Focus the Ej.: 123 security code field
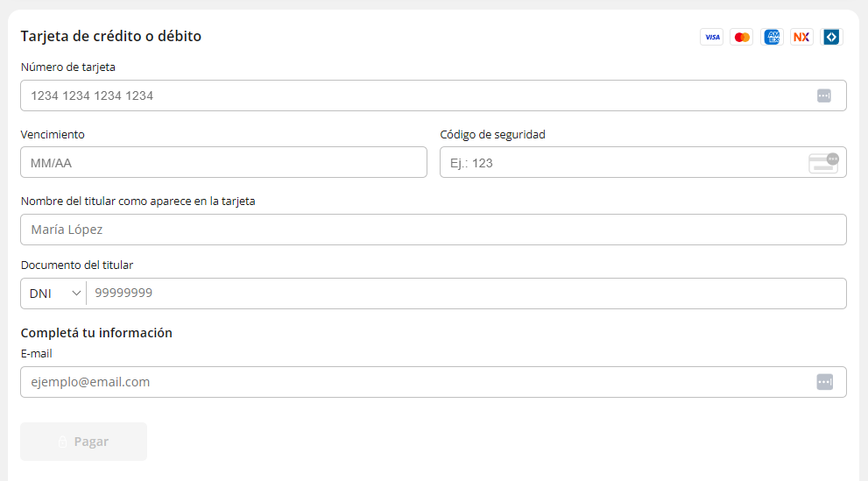 (x=643, y=162)
